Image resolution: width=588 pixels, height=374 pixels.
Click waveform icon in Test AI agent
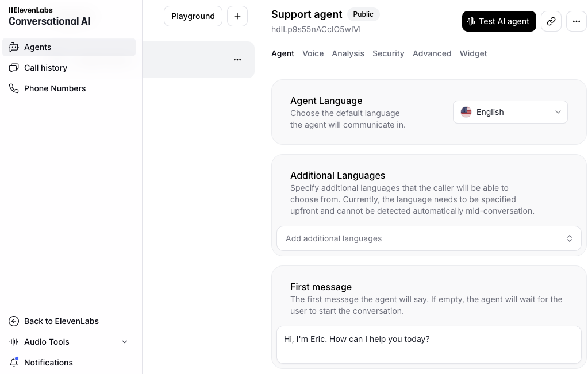[x=471, y=21]
